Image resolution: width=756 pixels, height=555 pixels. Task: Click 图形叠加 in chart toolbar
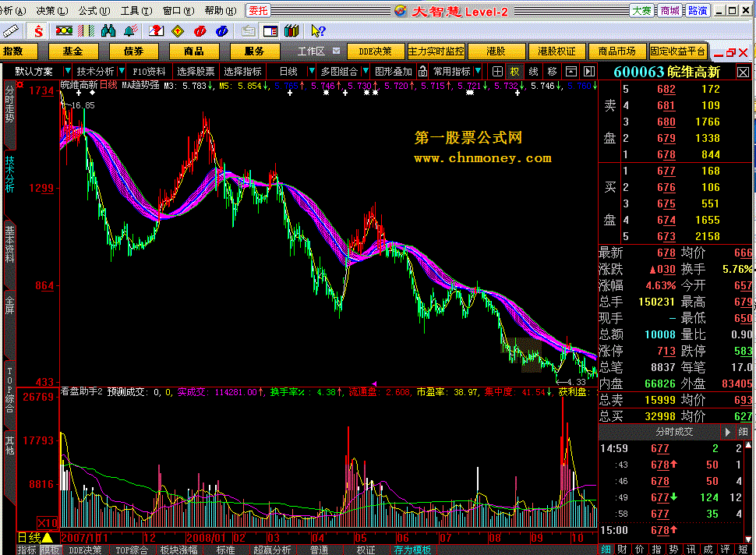(394, 72)
